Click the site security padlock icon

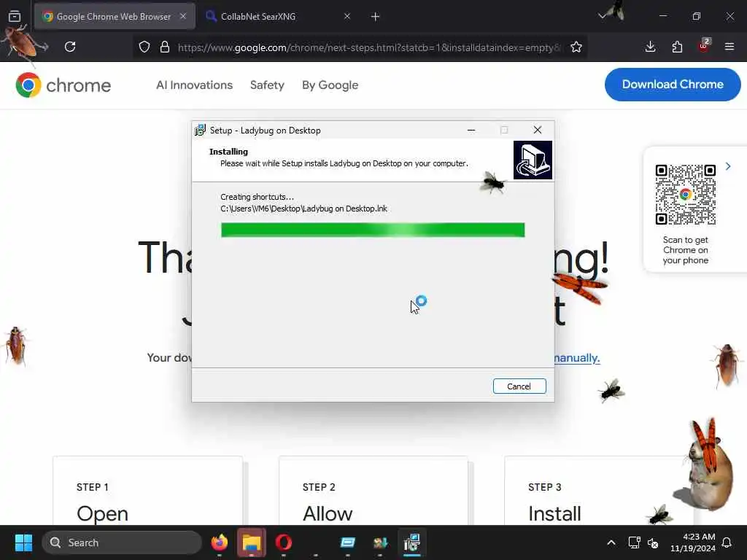point(165,47)
